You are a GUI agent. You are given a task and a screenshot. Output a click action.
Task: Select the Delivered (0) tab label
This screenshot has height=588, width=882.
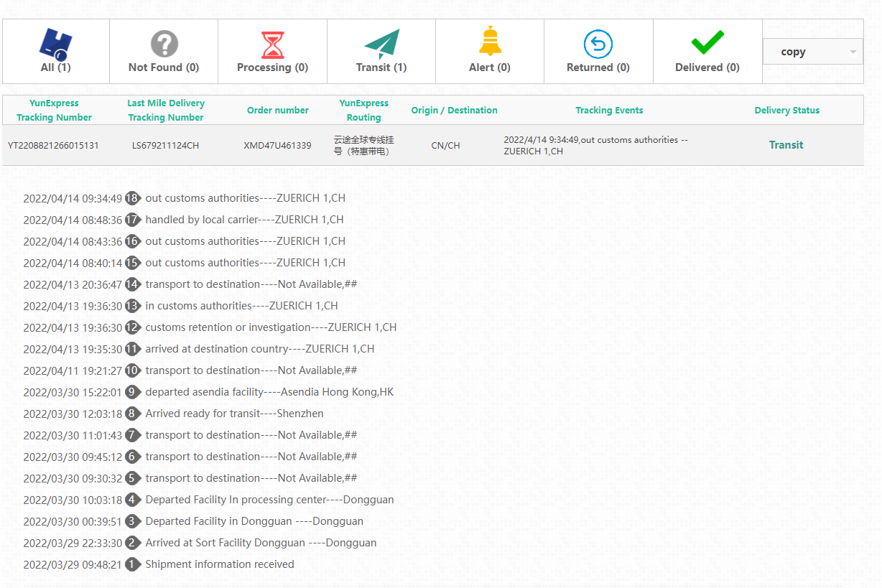click(x=707, y=67)
